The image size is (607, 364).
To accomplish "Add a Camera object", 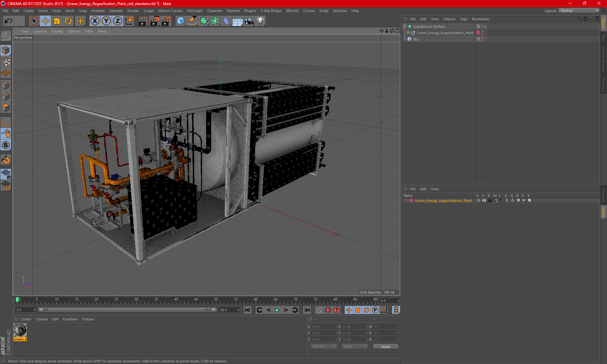I will 249,21.
